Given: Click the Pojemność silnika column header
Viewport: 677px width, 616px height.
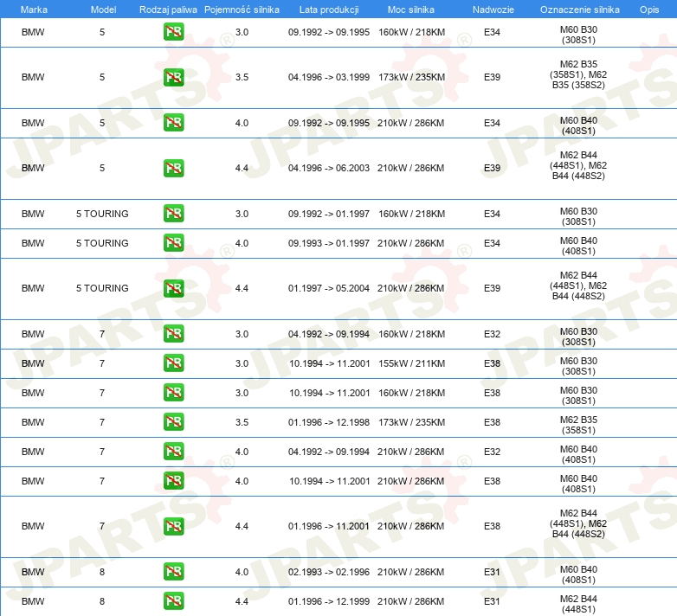Looking at the screenshot, I should coord(242,9).
